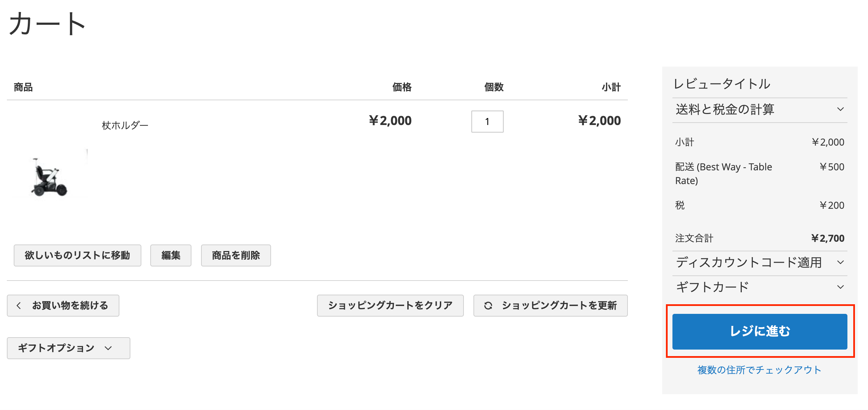
Task: Expand ディスカウントコード適用 section
Action: (x=760, y=263)
